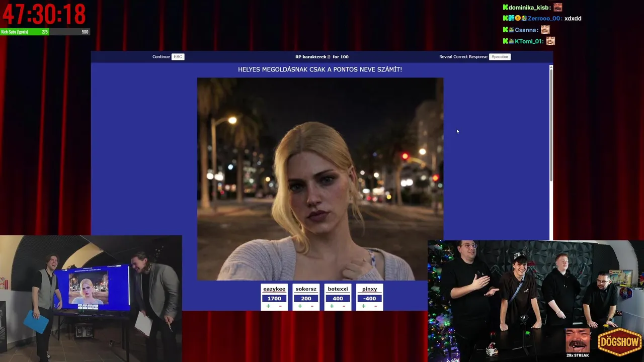Image resolution: width=644 pixels, height=362 pixels.
Task: Select eazykee's 1700 score value
Action: point(274,298)
